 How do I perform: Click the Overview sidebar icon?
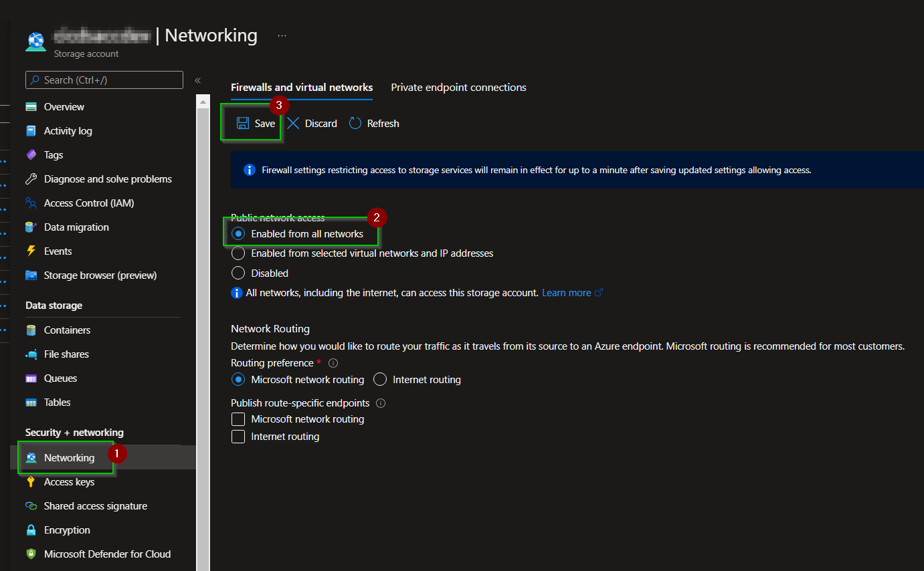click(x=31, y=107)
